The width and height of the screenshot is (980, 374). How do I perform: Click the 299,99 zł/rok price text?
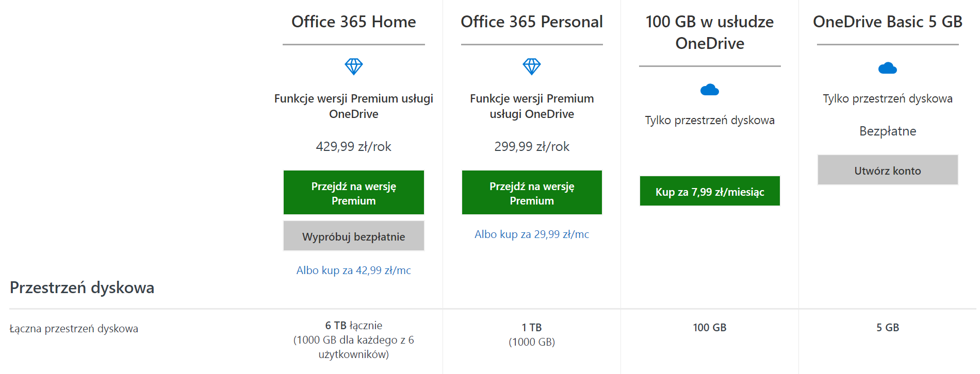point(532,146)
